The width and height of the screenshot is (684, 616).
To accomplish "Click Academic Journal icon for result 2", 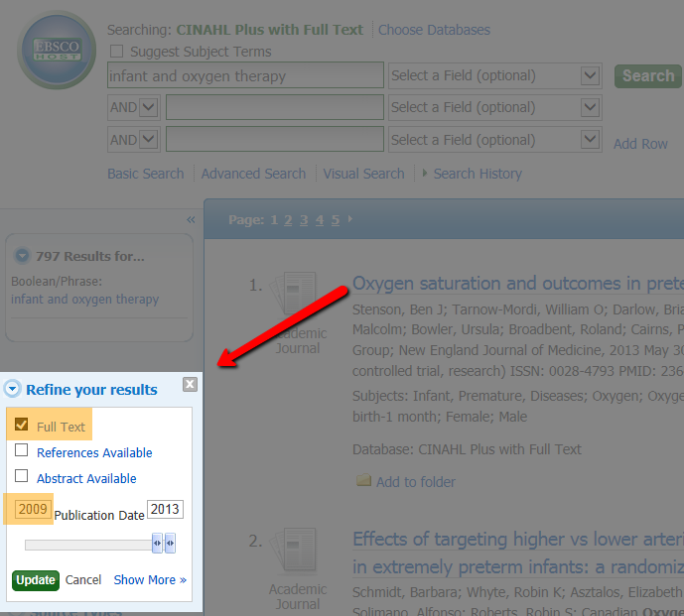I will pyautogui.click(x=293, y=550).
